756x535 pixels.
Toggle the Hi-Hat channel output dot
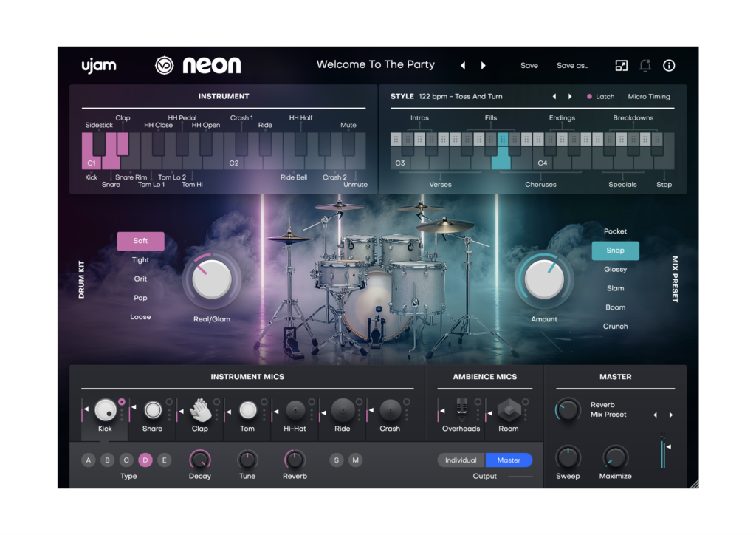pos(312,401)
